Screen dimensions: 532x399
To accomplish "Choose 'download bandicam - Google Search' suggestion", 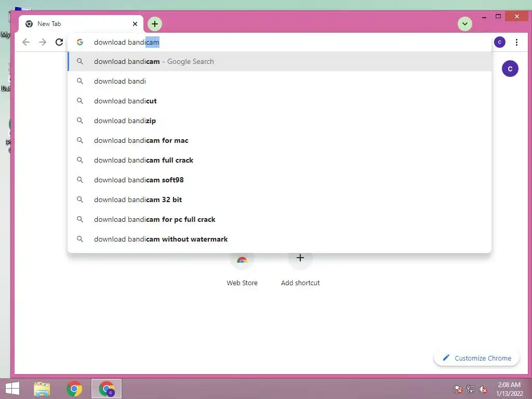I will click(280, 61).
